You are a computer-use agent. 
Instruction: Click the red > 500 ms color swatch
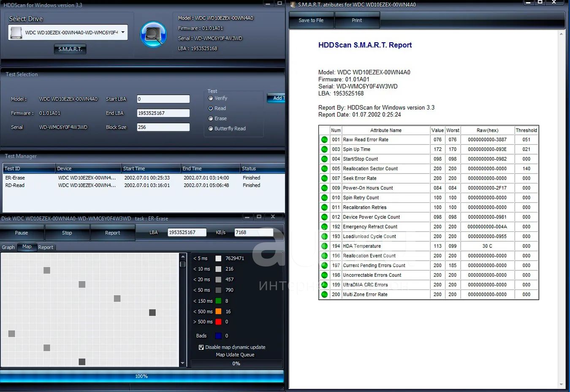point(218,322)
